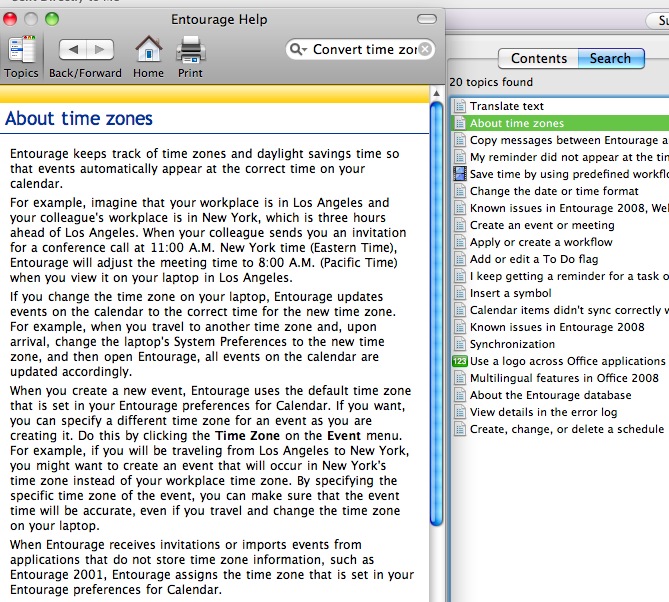This screenshot has width=669, height=602.
Task: Open the Translate text topic
Action: (x=560, y=106)
